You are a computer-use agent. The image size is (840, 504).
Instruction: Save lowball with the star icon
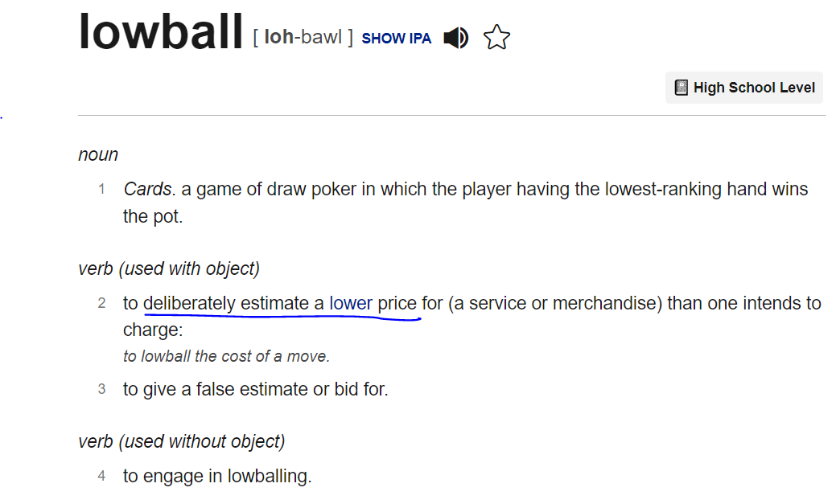pyautogui.click(x=496, y=38)
